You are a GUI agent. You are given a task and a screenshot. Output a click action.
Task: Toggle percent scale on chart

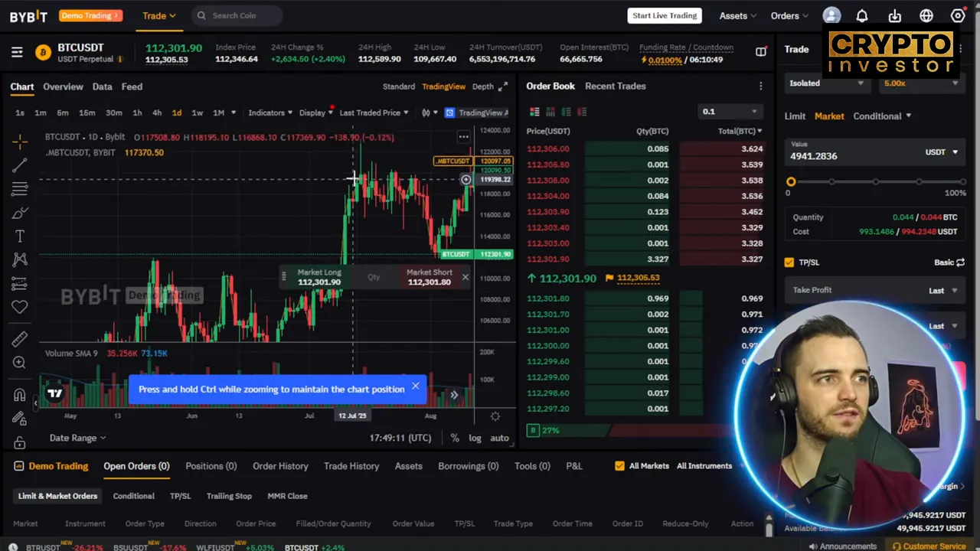point(455,438)
